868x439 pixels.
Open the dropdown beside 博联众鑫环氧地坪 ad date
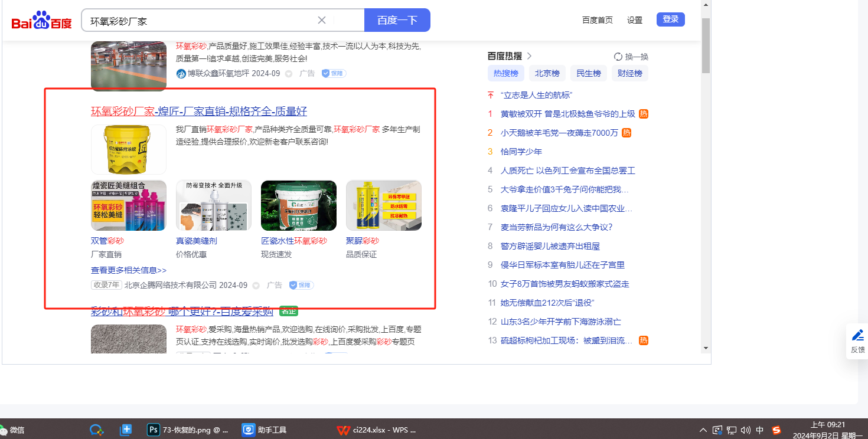[x=289, y=74]
